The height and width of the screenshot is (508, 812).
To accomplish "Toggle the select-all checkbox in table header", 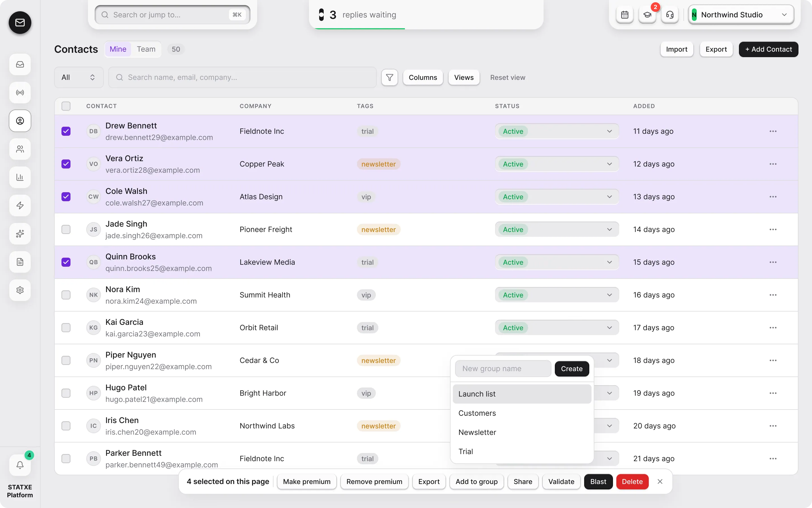I will pos(66,106).
